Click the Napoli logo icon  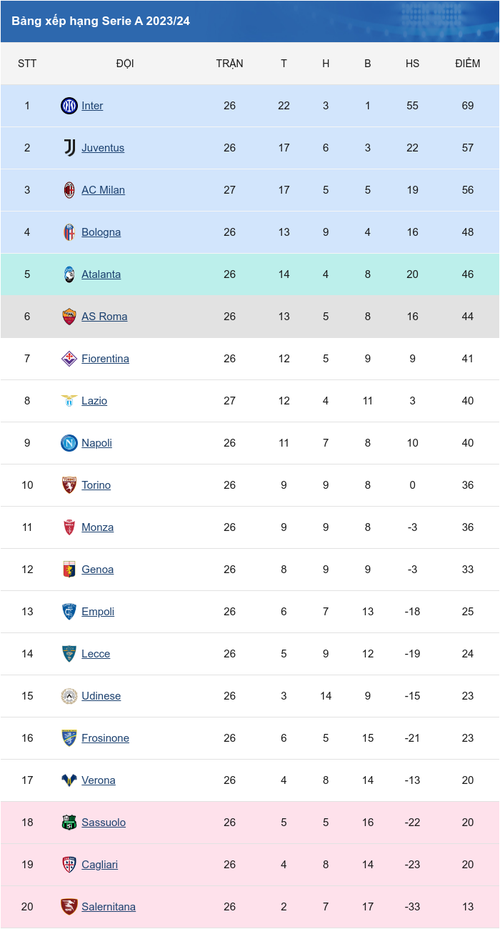point(69,443)
